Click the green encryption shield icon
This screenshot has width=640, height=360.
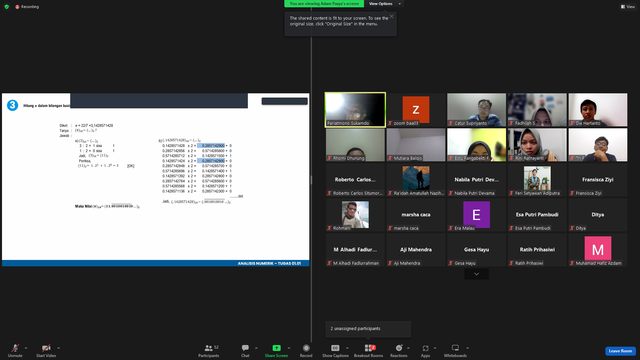click(7, 7)
